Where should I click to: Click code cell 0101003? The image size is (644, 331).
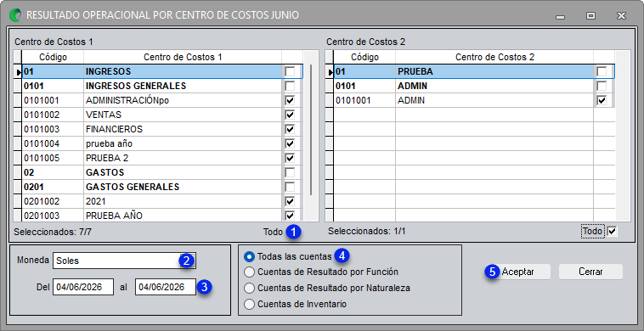(x=53, y=129)
